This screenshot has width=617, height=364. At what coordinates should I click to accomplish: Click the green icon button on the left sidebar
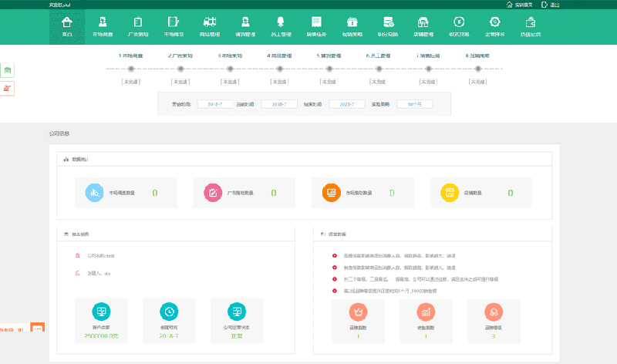[x=8, y=71]
